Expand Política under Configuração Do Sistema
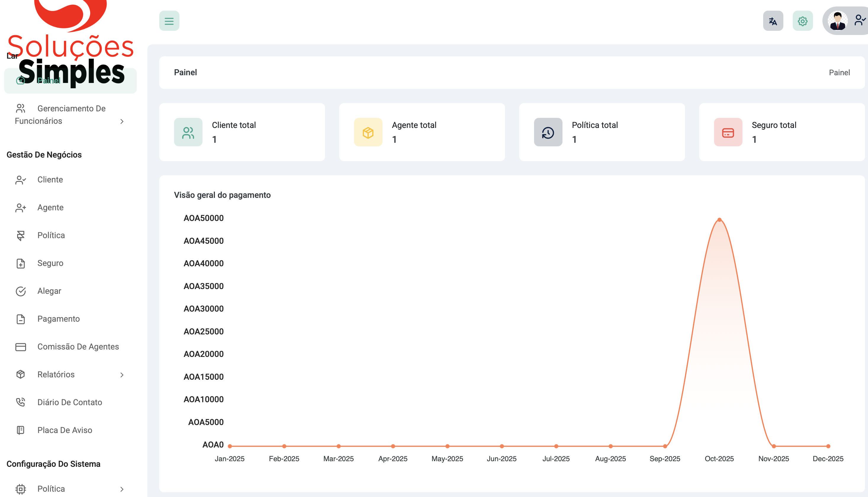 [122, 489]
